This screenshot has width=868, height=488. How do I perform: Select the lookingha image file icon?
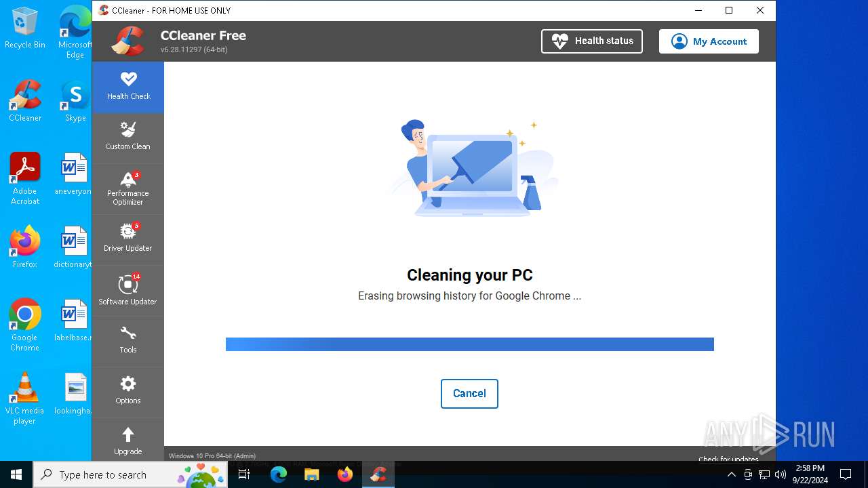(73, 394)
